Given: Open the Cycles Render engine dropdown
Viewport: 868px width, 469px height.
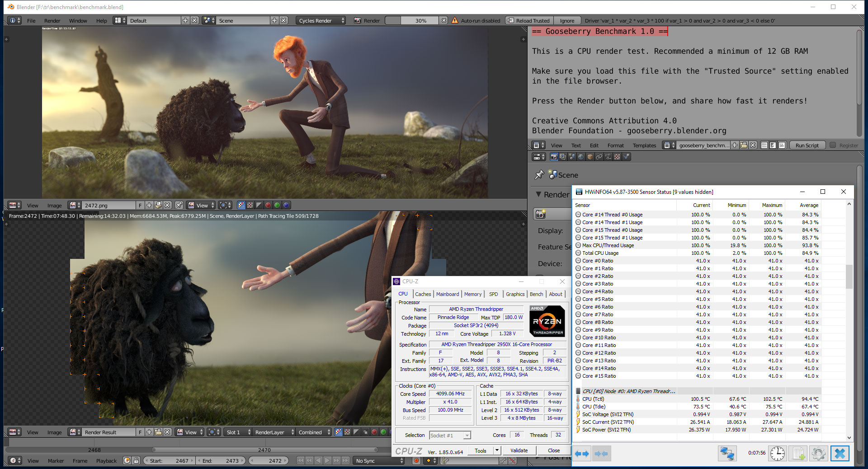Looking at the screenshot, I should (321, 20).
